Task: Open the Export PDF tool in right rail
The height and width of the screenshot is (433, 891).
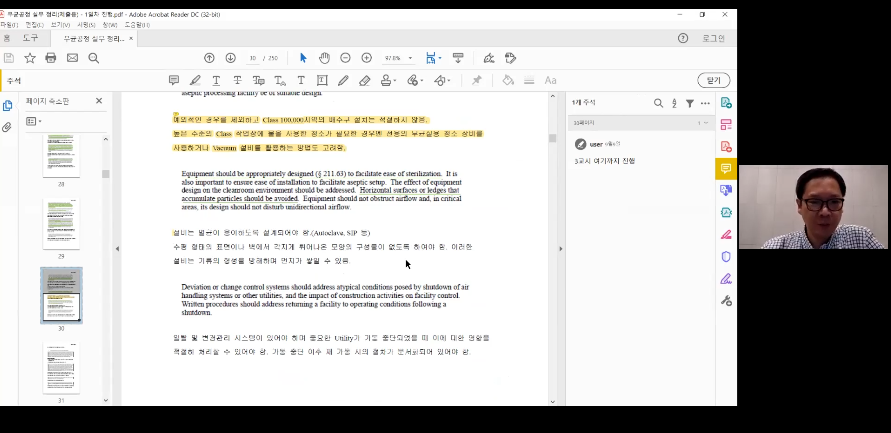Action: coord(726,103)
